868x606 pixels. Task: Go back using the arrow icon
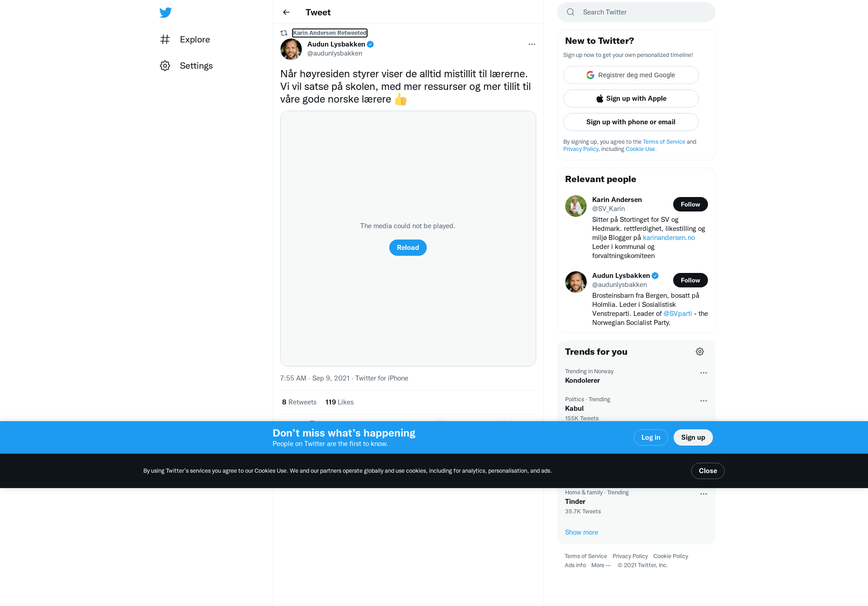(x=286, y=12)
